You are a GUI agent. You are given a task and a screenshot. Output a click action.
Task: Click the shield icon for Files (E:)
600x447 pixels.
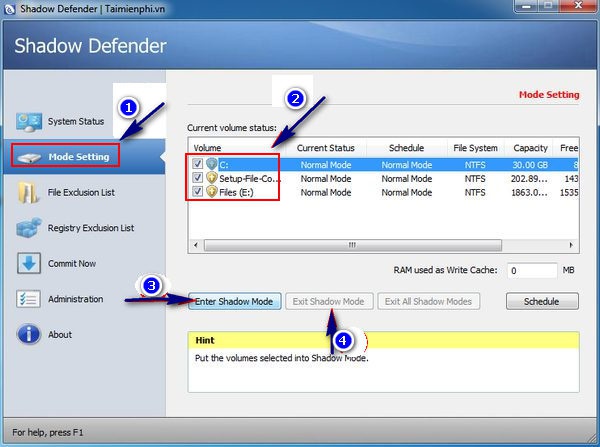click(x=212, y=192)
